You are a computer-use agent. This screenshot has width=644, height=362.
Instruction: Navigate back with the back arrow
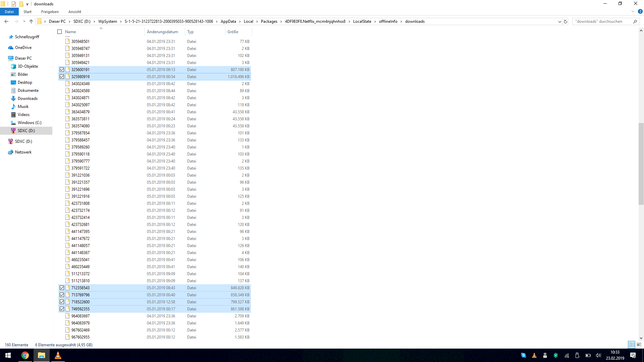[x=6, y=21]
